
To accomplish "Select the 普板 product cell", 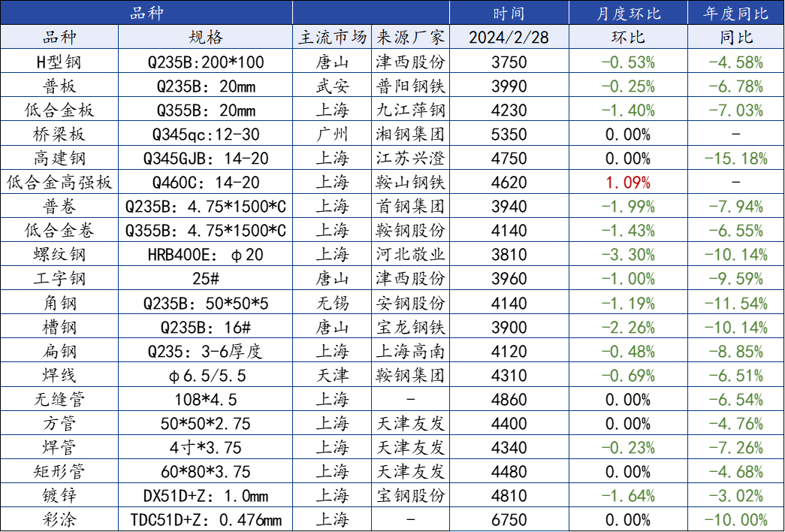I will (59, 86).
